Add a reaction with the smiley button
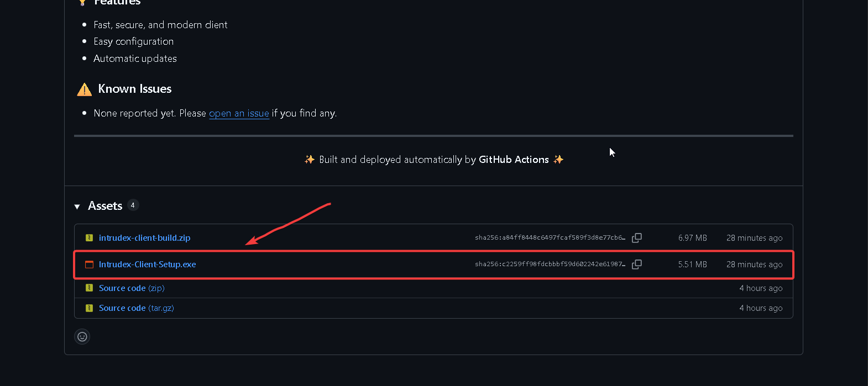 (82, 336)
